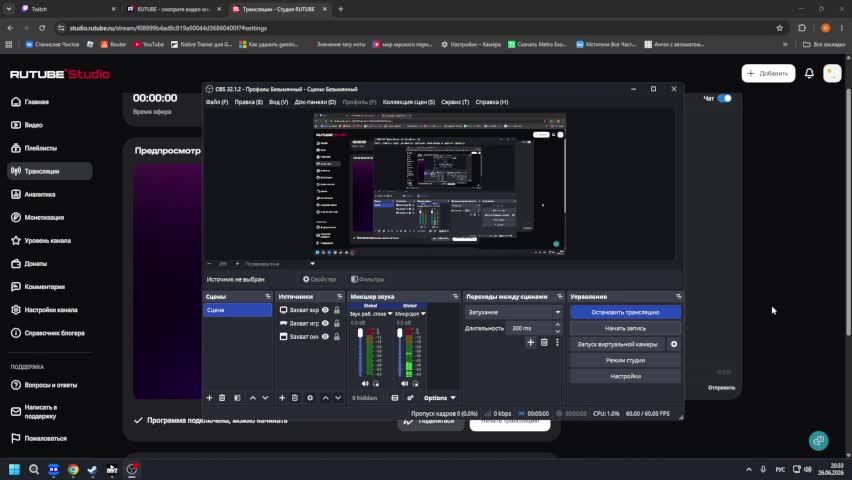Image resolution: width=852 pixels, height=480 pixels.
Task: Toggle monitoring headphone icon for Микрофон
Action: click(416, 384)
